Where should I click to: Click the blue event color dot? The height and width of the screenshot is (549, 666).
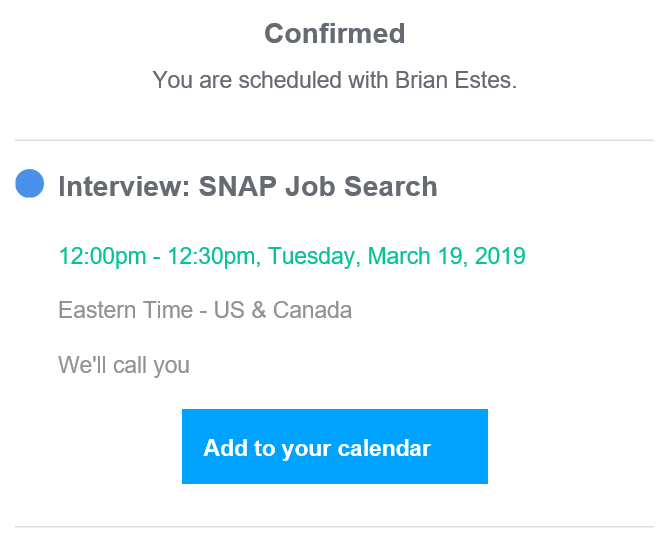coord(30,184)
